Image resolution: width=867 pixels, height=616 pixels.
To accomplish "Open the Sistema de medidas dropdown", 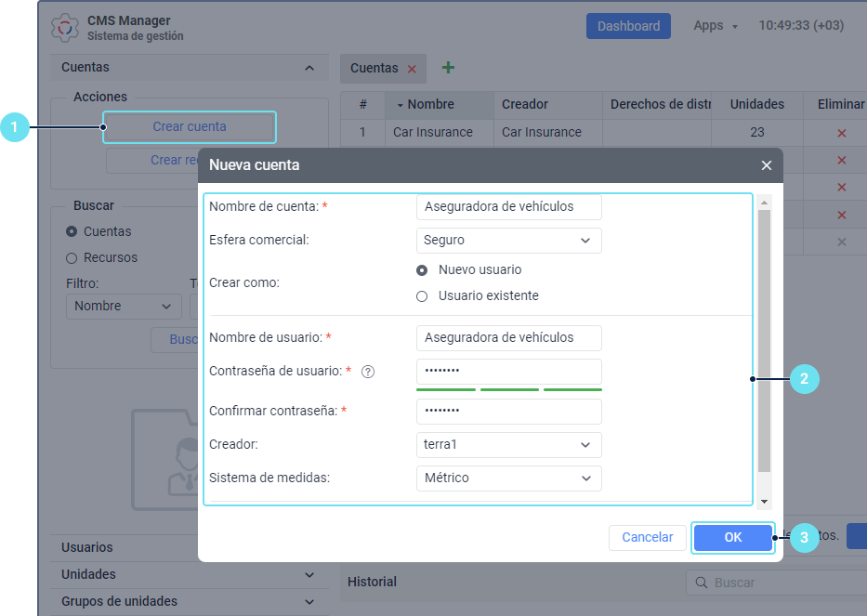I will (x=508, y=478).
